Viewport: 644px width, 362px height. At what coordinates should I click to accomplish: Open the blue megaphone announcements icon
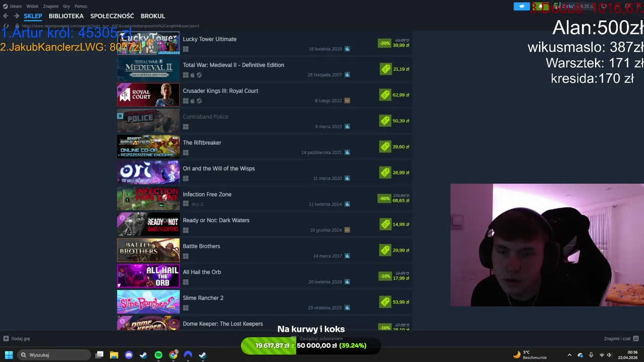(x=522, y=6)
